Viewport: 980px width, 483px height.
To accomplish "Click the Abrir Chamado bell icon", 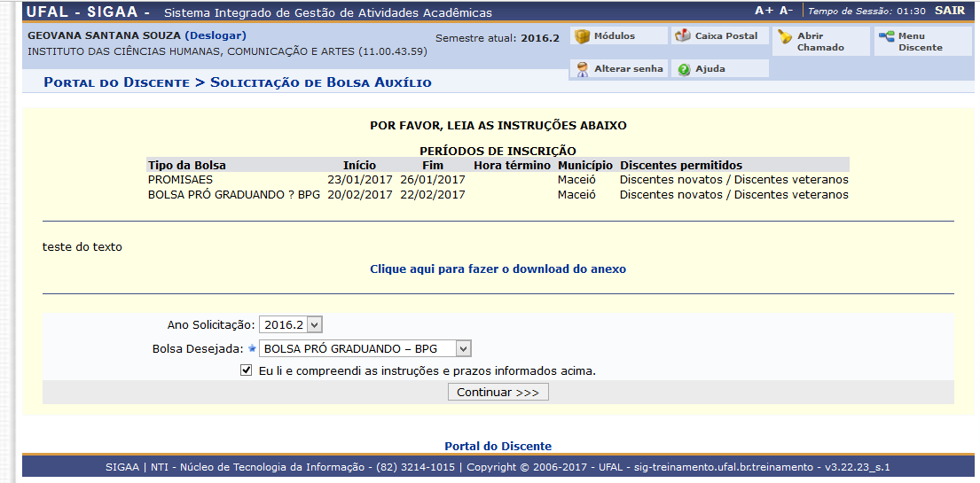I will tap(784, 37).
